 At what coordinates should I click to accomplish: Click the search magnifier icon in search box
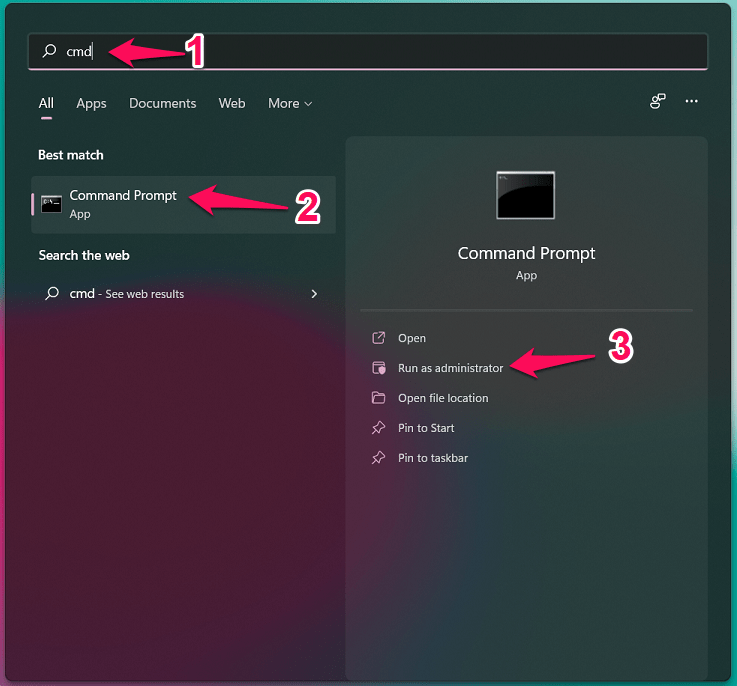(49, 51)
